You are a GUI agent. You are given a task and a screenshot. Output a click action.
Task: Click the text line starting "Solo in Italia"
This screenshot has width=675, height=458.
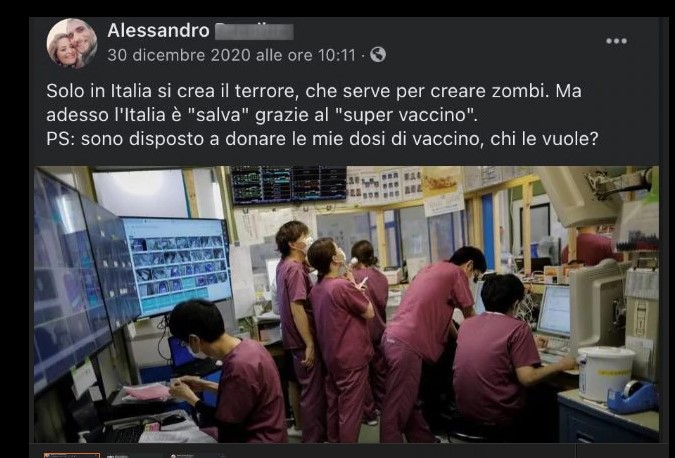click(314, 91)
